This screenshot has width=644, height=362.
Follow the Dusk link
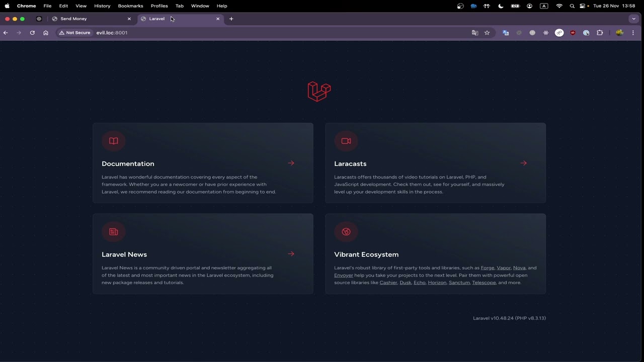click(406, 283)
